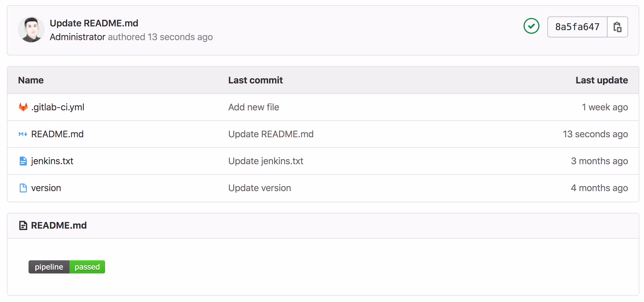The width and height of the screenshot is (644, 302).
Task: Open 'Update jenkins.txt' last commit link
Action: [266, 161]
